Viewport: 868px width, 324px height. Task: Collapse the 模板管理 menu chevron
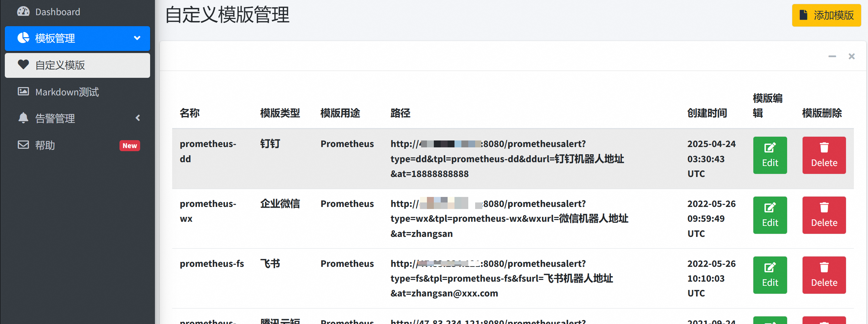137,38
